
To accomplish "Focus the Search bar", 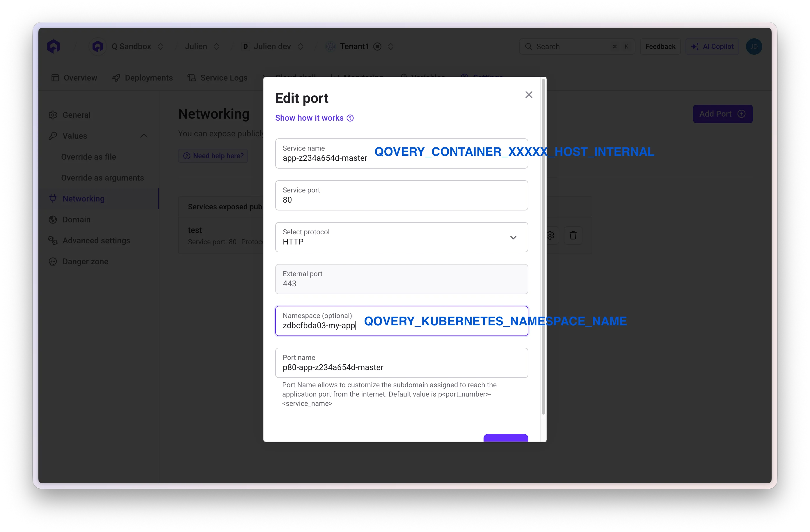I will tap(577, 46).
